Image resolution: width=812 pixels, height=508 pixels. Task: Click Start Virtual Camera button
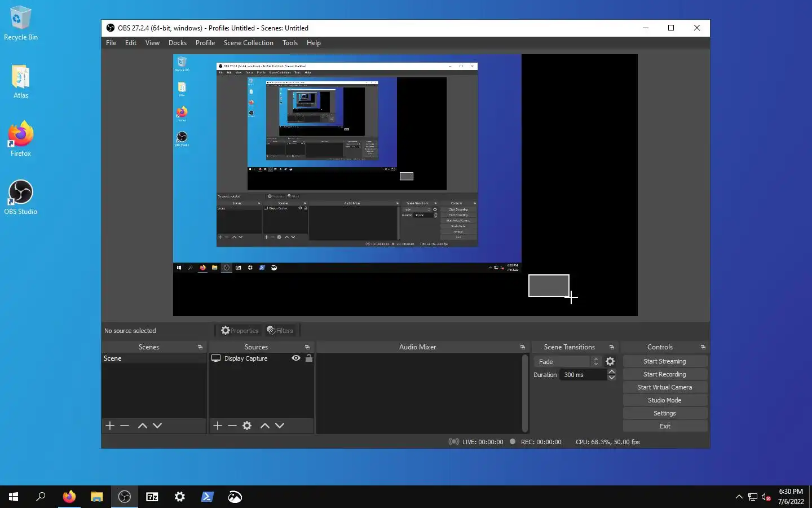pyautogui.click(x=665, y=387)
